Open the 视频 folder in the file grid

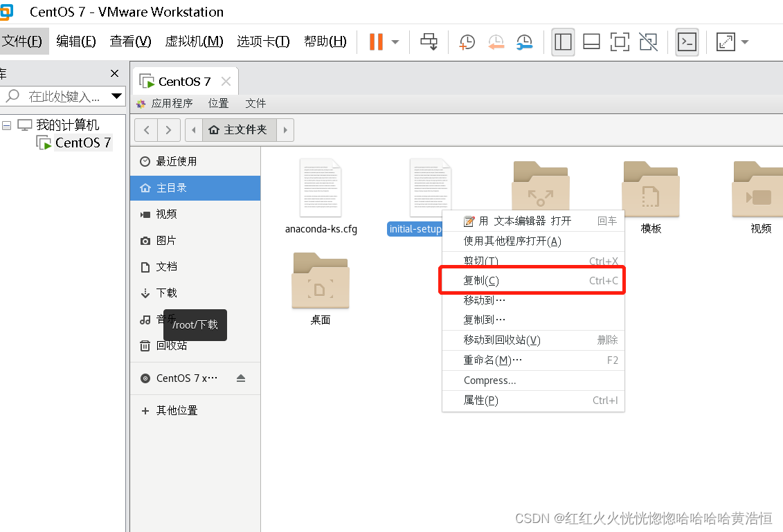pyautogui.click(x=759, y=196)
